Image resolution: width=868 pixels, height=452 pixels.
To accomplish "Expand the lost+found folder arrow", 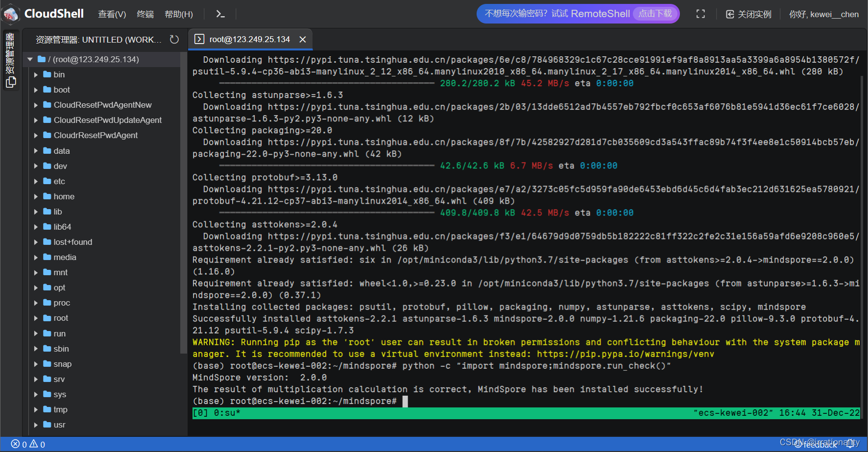I will coord(36,242).
